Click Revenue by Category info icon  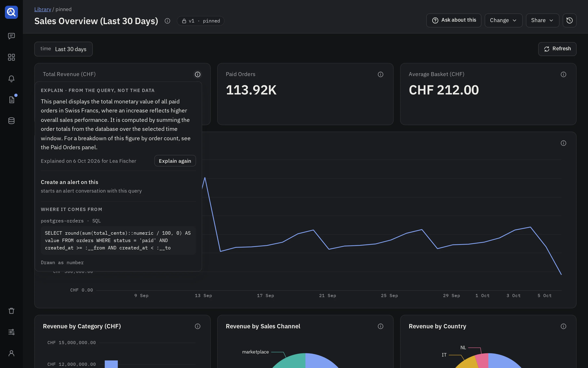pos(198,326)
